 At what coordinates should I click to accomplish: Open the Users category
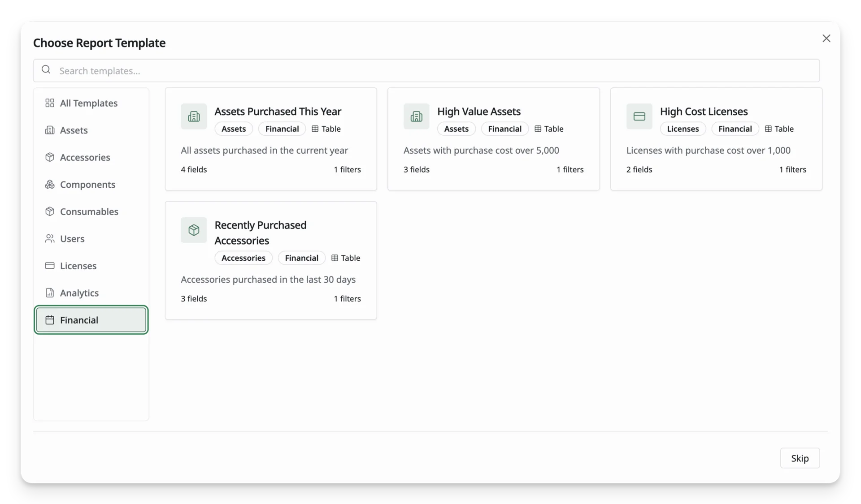click(91, 238)
